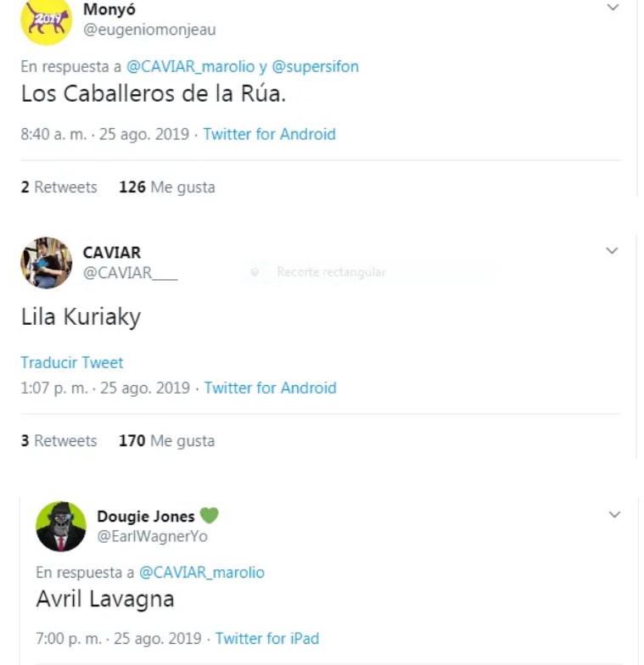This screenshot has width=644, height=665.
Task: Click CAVIAR's profile avatar
Action: tap(46, 263)
